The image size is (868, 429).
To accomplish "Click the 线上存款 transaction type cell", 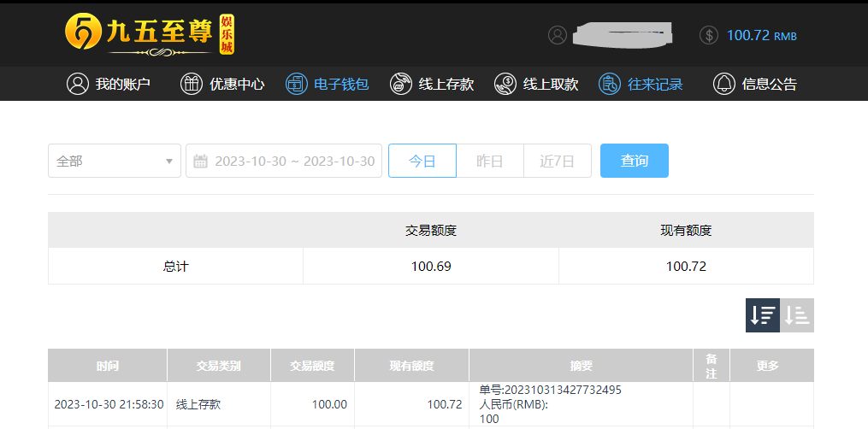I will tap(219, 404).
